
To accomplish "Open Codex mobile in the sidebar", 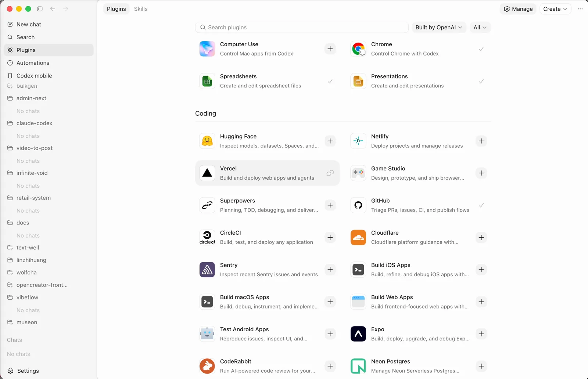I will [49, 76].
